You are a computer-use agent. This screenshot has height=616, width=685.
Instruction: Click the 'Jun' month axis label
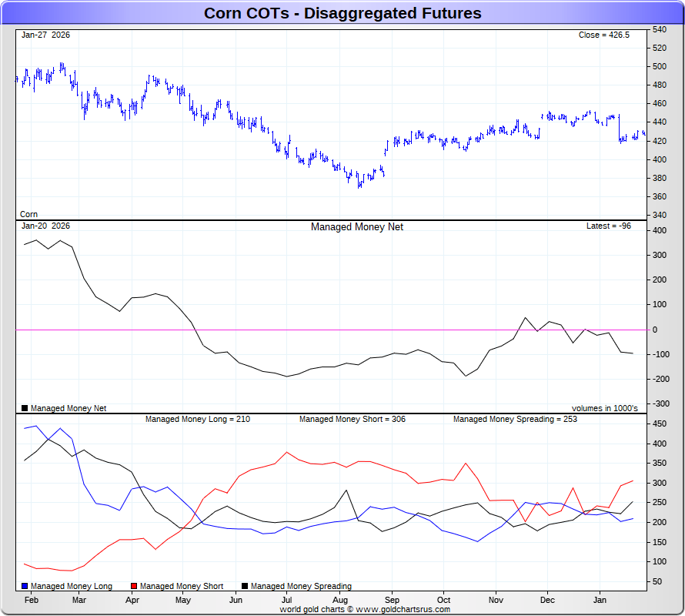[x=236, y=600]
